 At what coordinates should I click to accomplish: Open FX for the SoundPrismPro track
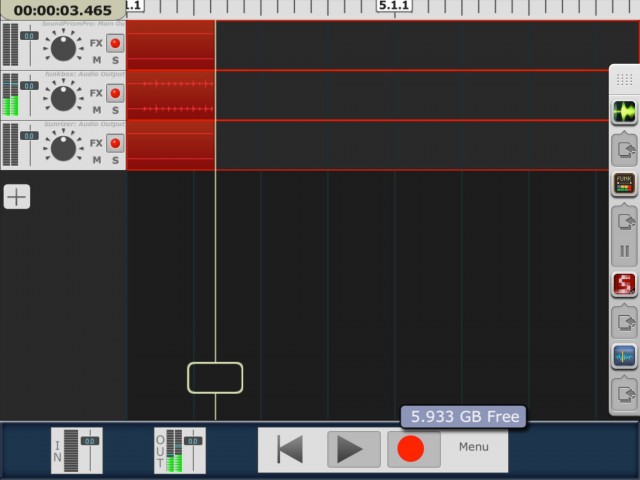pyautogui.click(x=96, y=44)
